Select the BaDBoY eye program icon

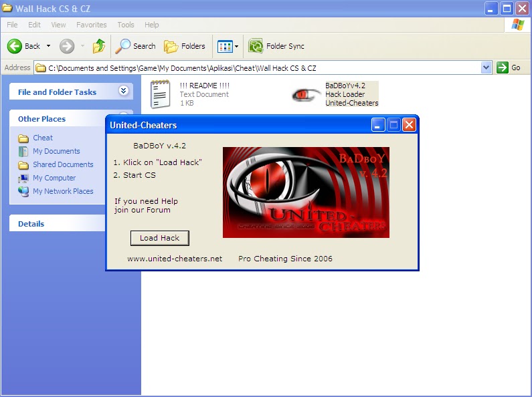click(305, 94)
